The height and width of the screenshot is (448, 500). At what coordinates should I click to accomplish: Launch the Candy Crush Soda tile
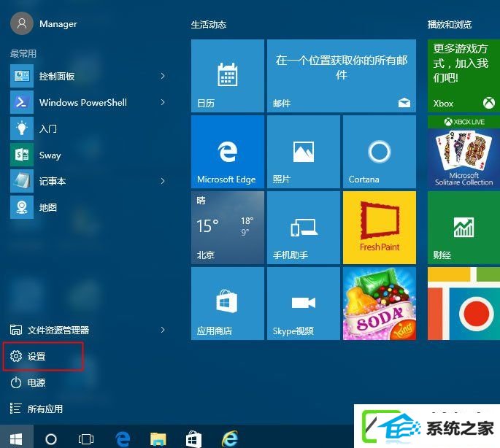point(380,304)
